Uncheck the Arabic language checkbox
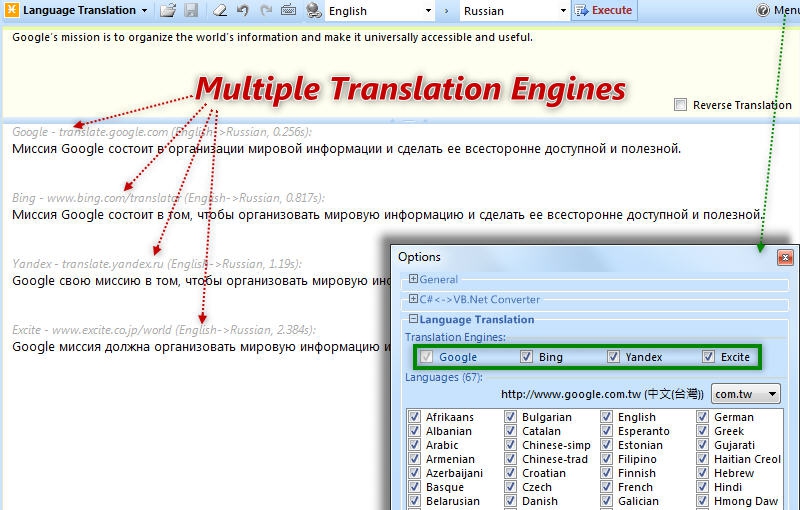This screenshot has height=510, width=800. click(414, 444)
